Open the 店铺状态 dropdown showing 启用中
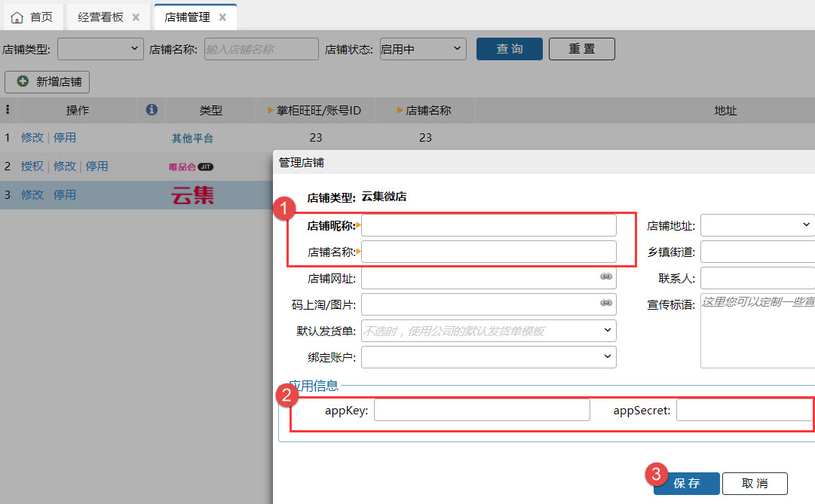 (422, 49)
